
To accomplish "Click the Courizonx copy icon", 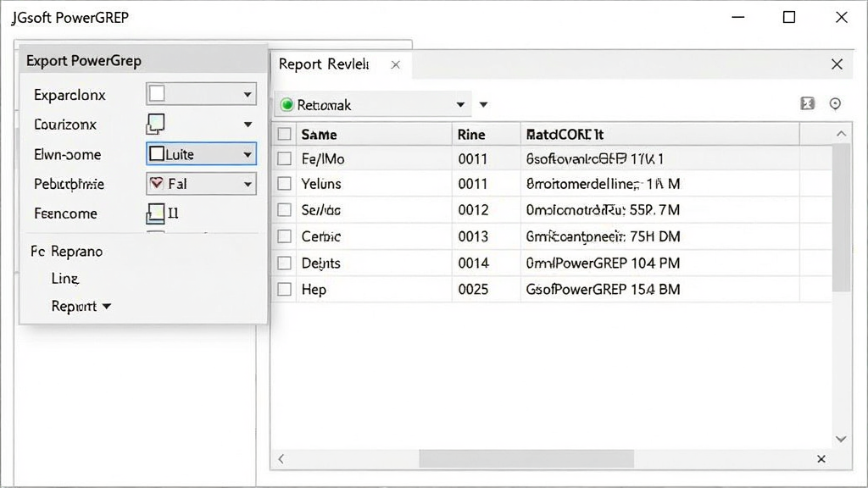I will click(156, 124).
